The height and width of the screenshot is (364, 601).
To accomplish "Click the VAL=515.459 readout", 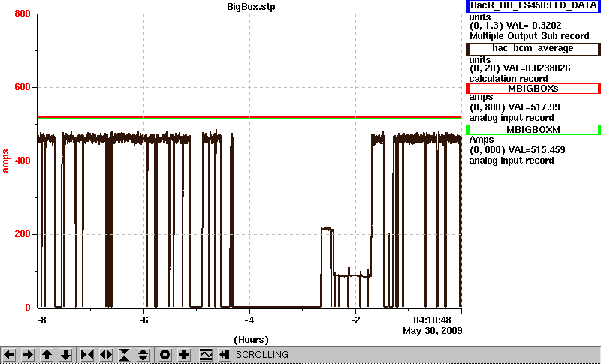I will pos(536,150).
